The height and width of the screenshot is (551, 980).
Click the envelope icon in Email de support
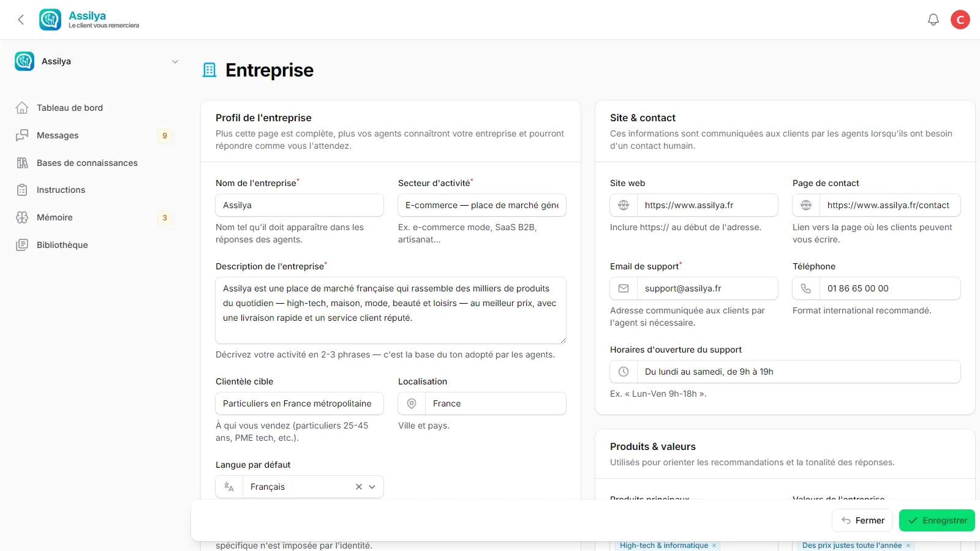click(624, 288)
